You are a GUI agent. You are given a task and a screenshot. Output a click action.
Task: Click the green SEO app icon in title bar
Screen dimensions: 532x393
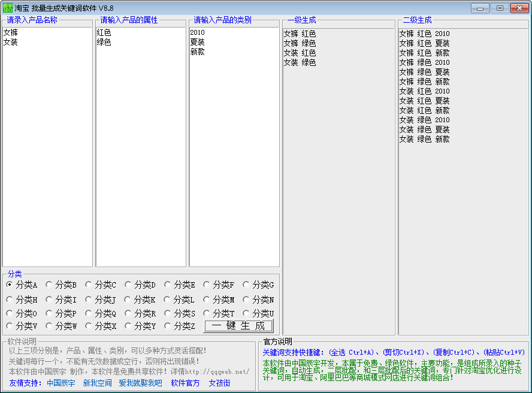click(7, 8)
